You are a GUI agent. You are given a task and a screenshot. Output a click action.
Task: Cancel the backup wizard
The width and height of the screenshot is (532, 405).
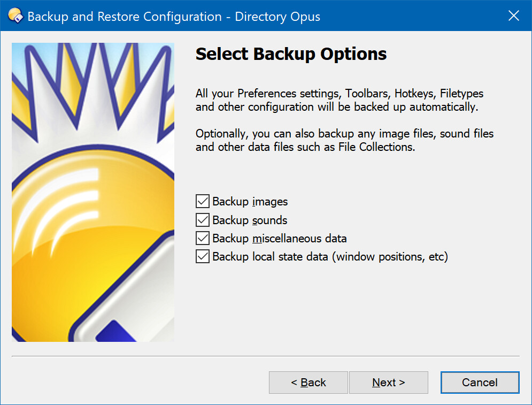tap(480, 383)
